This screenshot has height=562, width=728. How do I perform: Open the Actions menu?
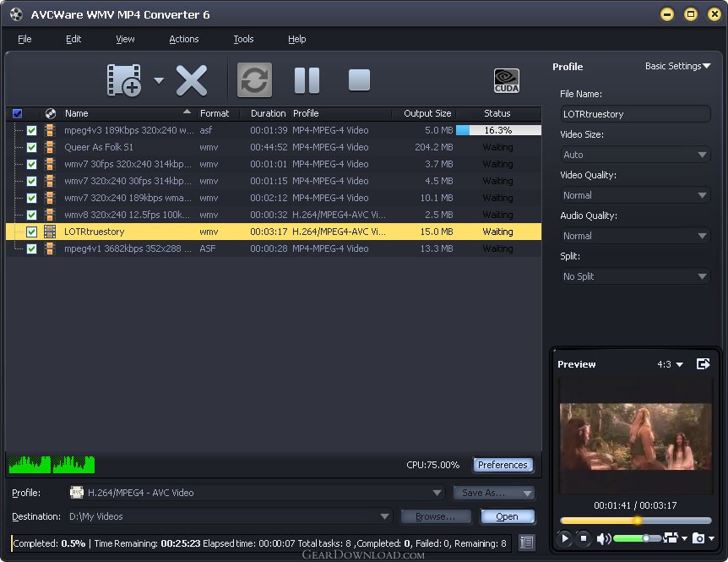(x=184, y=39)
